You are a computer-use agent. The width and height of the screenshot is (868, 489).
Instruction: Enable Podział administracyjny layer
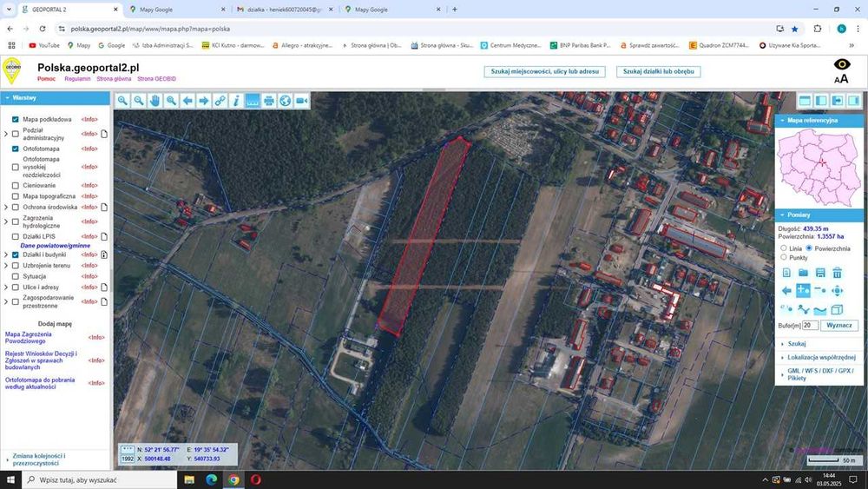[x=15, y=134]
